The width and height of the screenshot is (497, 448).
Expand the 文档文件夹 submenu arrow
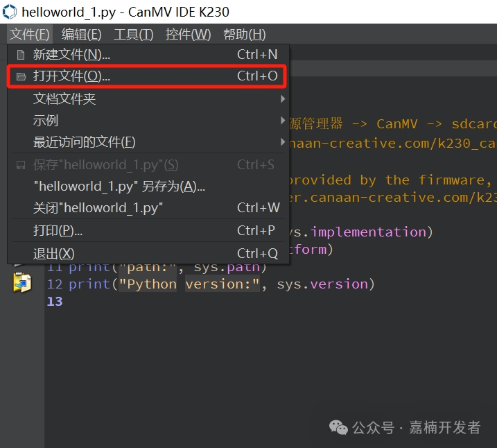click(x=283, y=99)
